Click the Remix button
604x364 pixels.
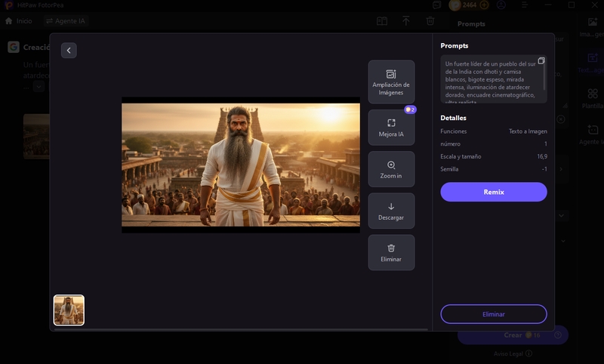494,192
